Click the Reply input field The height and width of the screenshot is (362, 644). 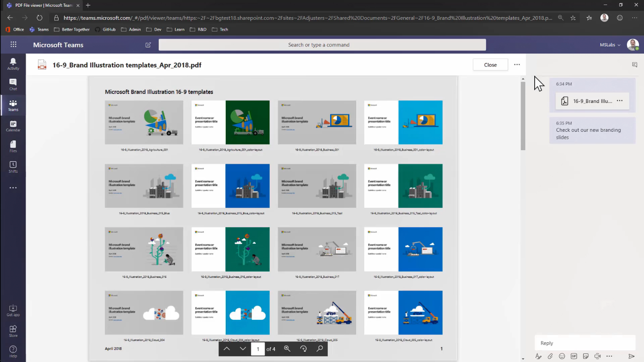click(585, 343)
